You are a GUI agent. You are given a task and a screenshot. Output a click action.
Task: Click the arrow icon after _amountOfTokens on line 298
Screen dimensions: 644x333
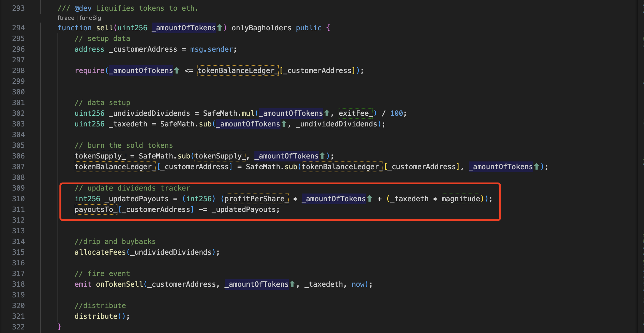(177, 70)
